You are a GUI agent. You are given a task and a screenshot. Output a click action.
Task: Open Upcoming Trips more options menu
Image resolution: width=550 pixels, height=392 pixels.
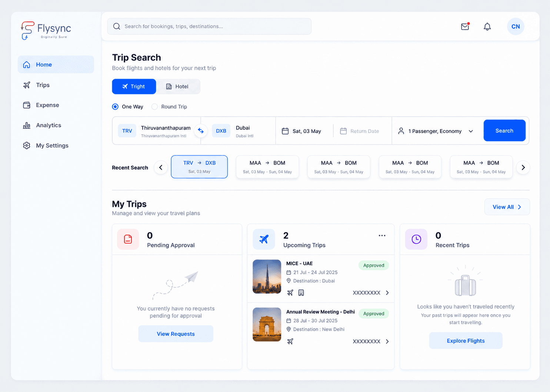(x=382, y=235)
